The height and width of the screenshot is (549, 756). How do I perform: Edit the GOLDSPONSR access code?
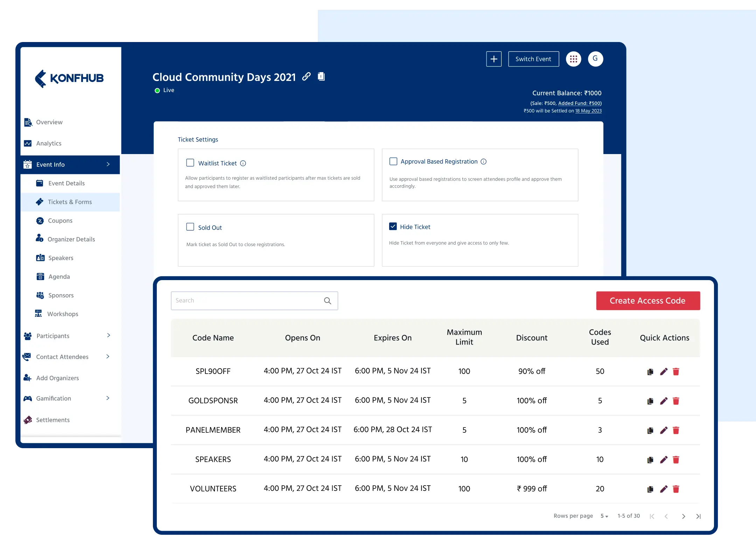664,401
